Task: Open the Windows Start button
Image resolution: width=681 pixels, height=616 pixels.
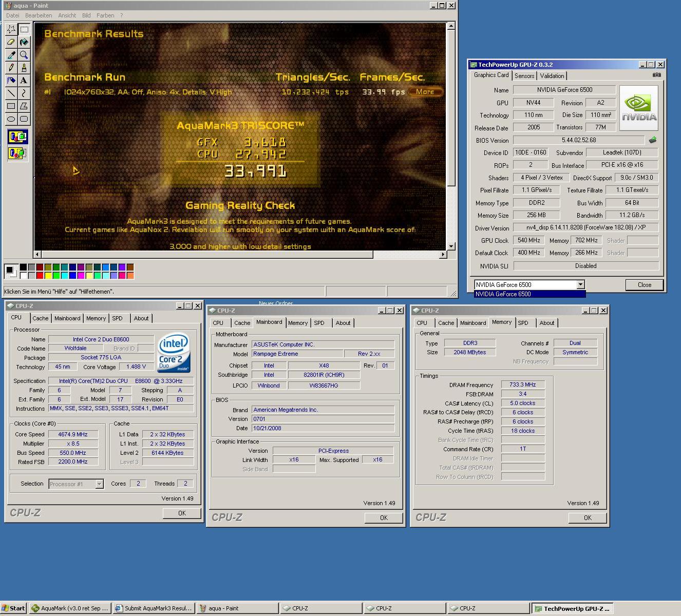Action: [13, 608]
